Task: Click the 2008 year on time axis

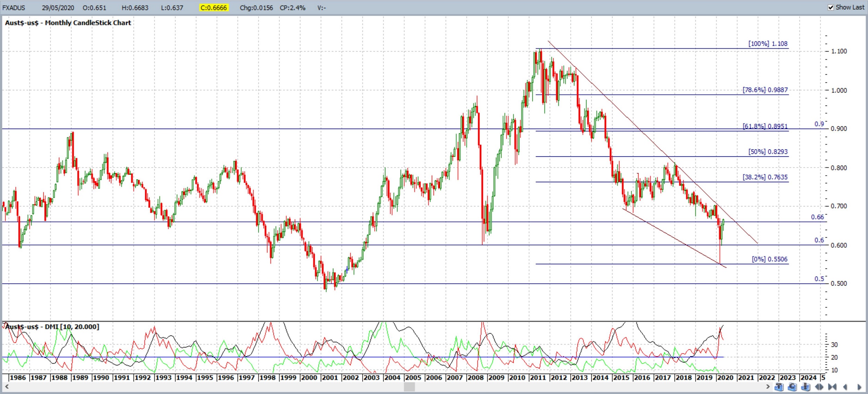Action: coord(475,378)
